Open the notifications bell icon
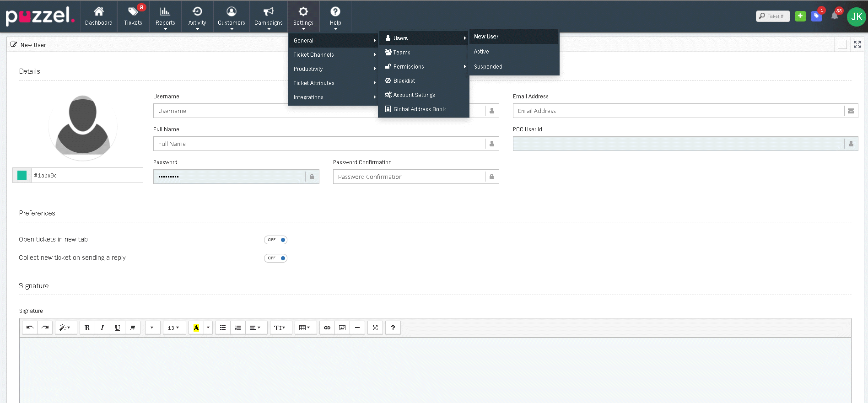Viewport: 868px width, 403px height. [x=835, y=16]
